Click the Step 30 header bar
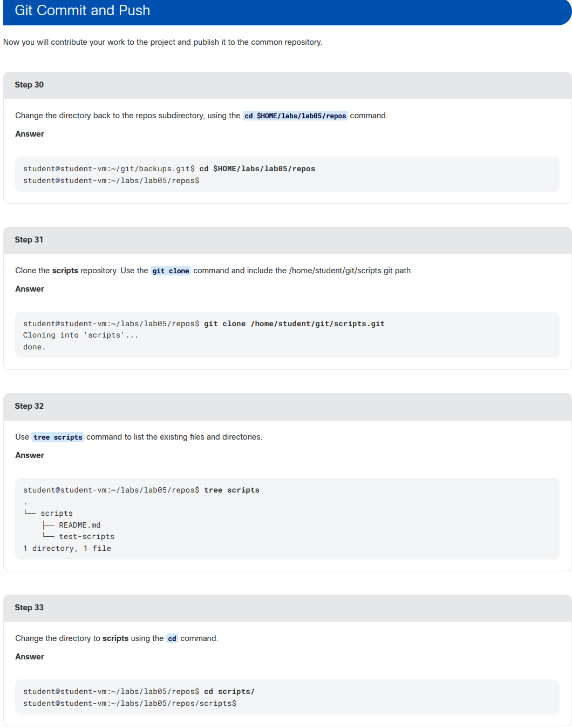Image resolution: width=572 pixels, height=728 pixels. point(287,85)
